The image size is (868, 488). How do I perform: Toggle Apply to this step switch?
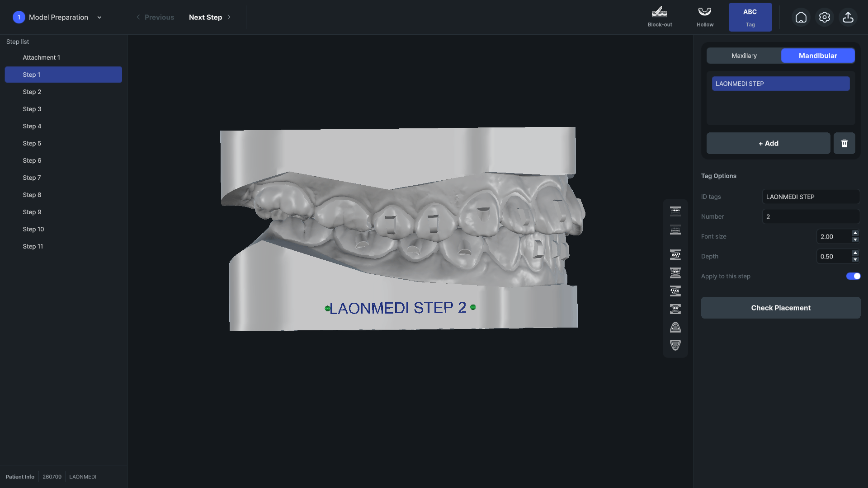[x=853, y=276]
